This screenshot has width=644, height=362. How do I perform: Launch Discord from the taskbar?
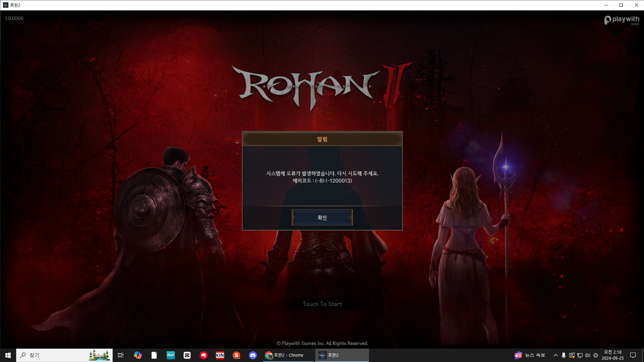[253, 355]
